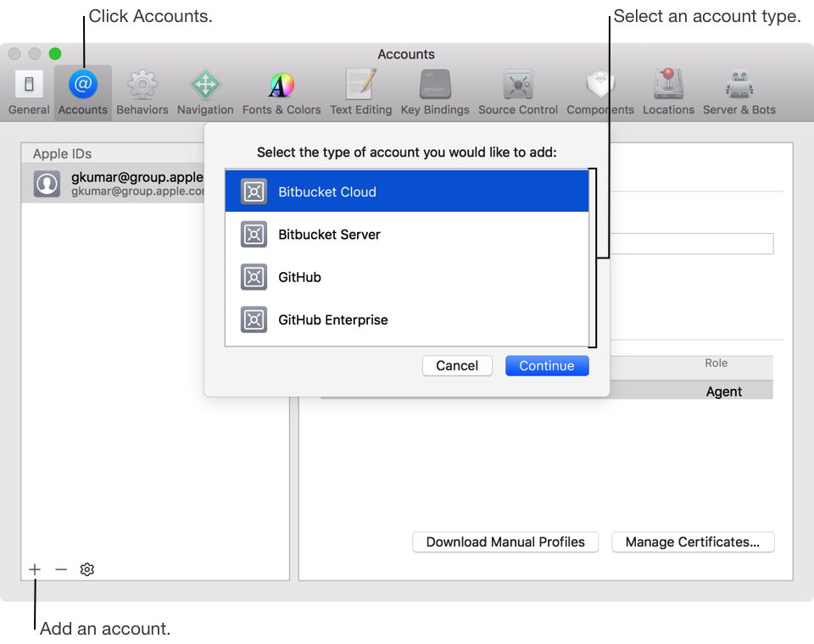Viewport: 814px width, 644px height.
Task: Choose GitHub Enterprise account type
Action: point(407,319)
